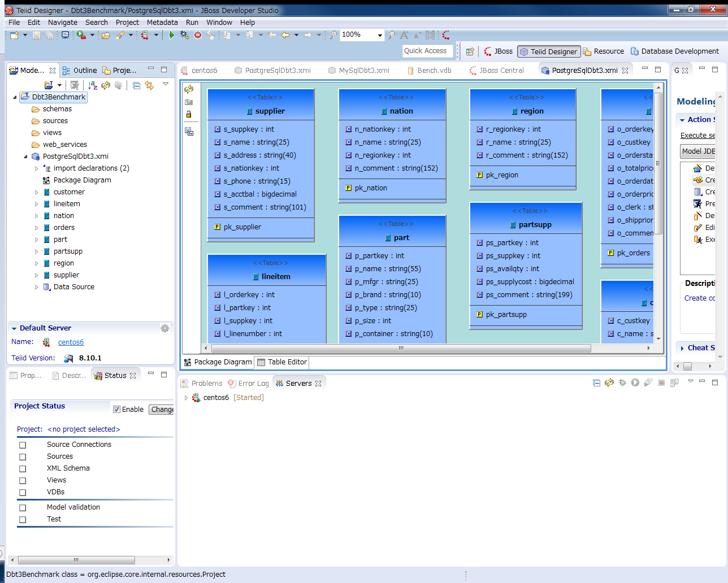This screenshot has height=583, width=728.
Task: Click the Publish to server icon
Action: pyautogui.click(x=674, y=383)
